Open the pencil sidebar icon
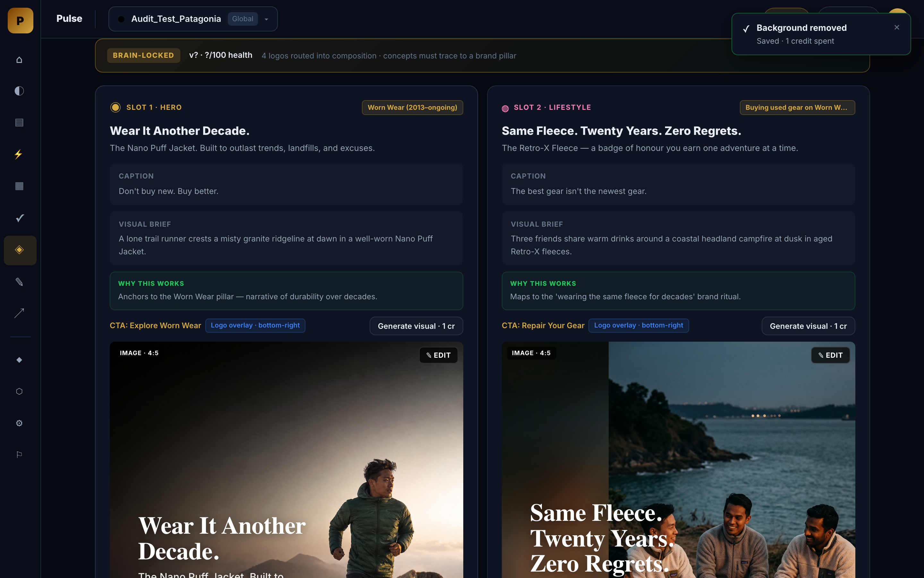Screen dimensions: 924x578 click(19, 282)
